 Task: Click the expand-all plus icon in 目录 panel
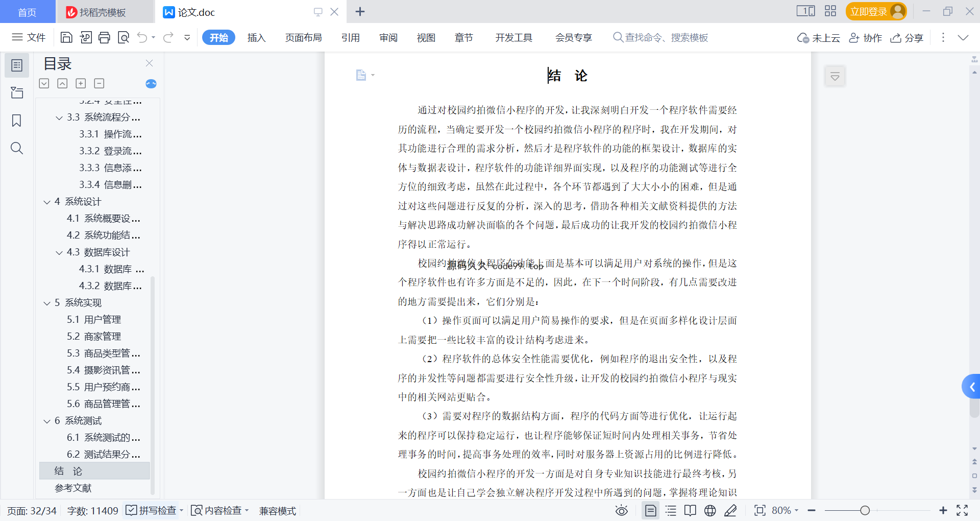tap(81, 83)
